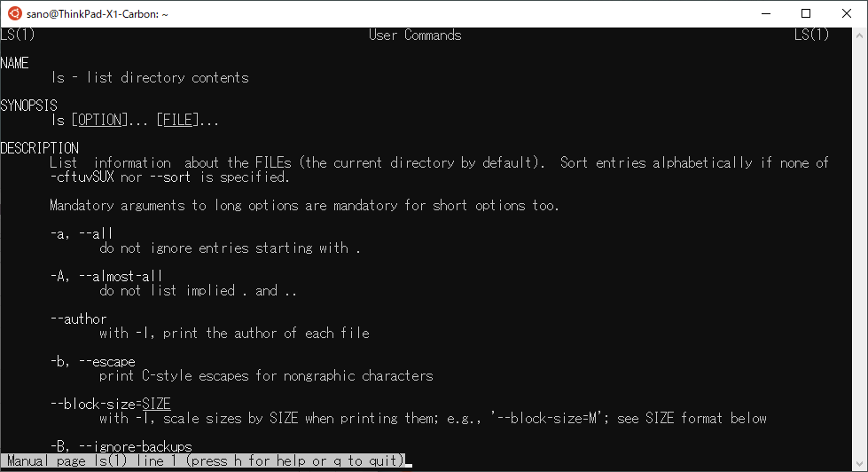Screen dimensions: 868x472
Task: Click the Manual page ls(1) status line
Action: click(x=203, y=460)
